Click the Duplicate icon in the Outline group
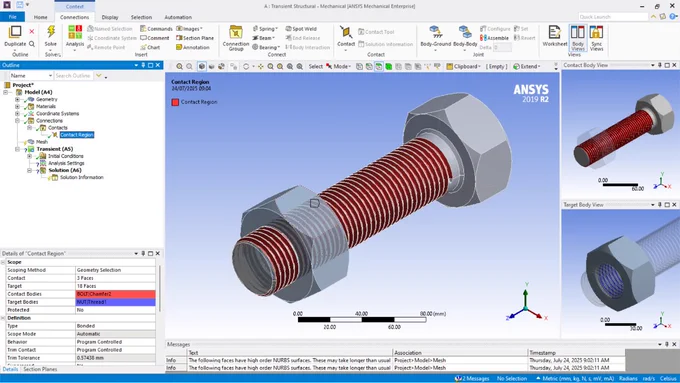 pyautogui.click(x=15, y=32)
